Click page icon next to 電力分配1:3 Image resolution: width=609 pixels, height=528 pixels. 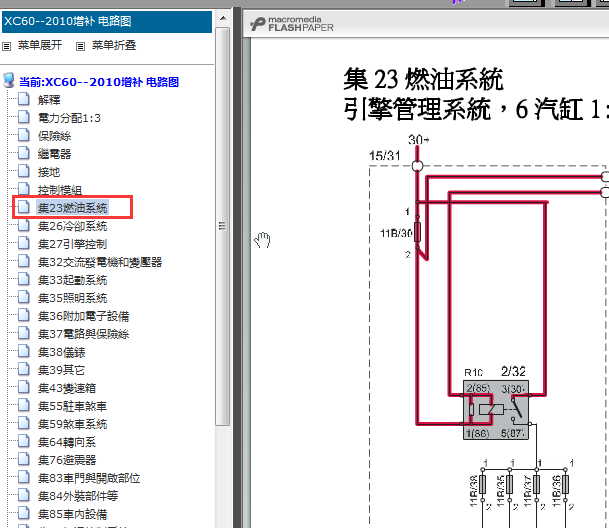pos(24,117)
